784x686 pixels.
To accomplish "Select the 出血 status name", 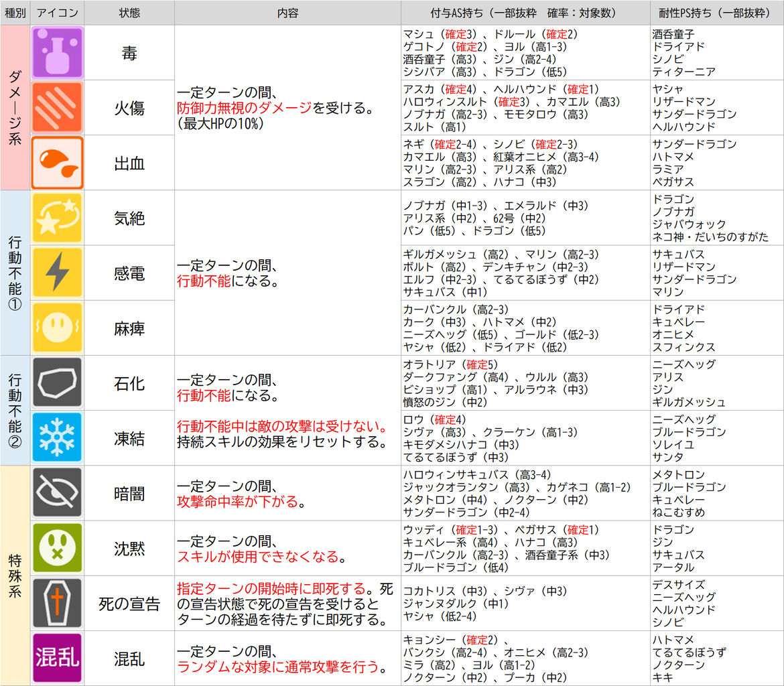I will (129, 163).
